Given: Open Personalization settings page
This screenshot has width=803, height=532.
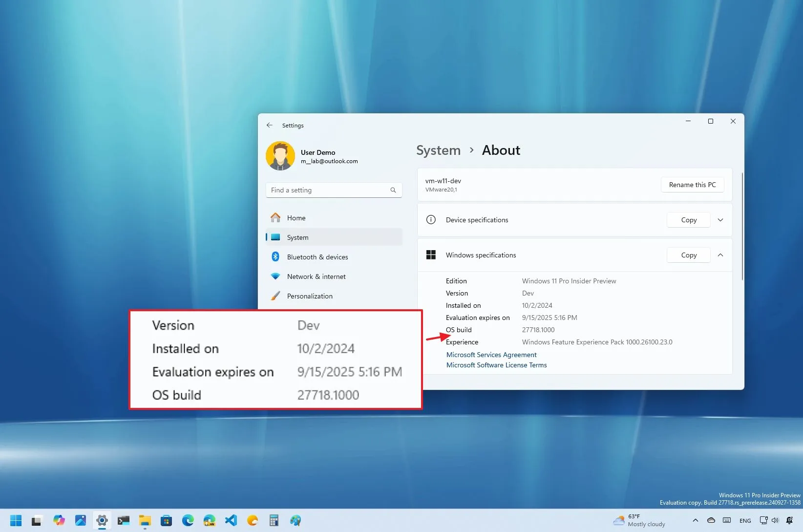Looking at the screenshot, I should [x=310, y=296].
